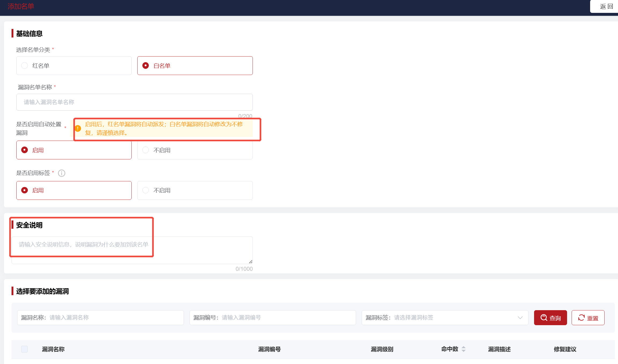Click the orange warning icon in the notice

coord(78,129)
